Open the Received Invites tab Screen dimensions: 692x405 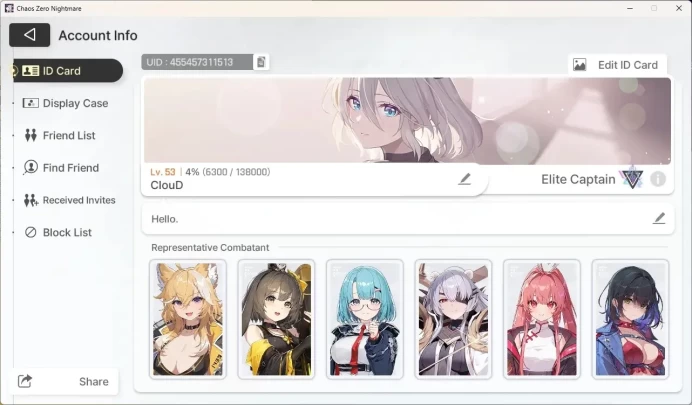69,200
